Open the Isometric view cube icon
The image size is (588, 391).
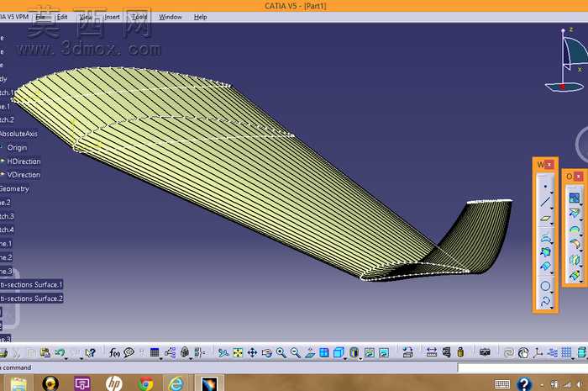(339, 352)
